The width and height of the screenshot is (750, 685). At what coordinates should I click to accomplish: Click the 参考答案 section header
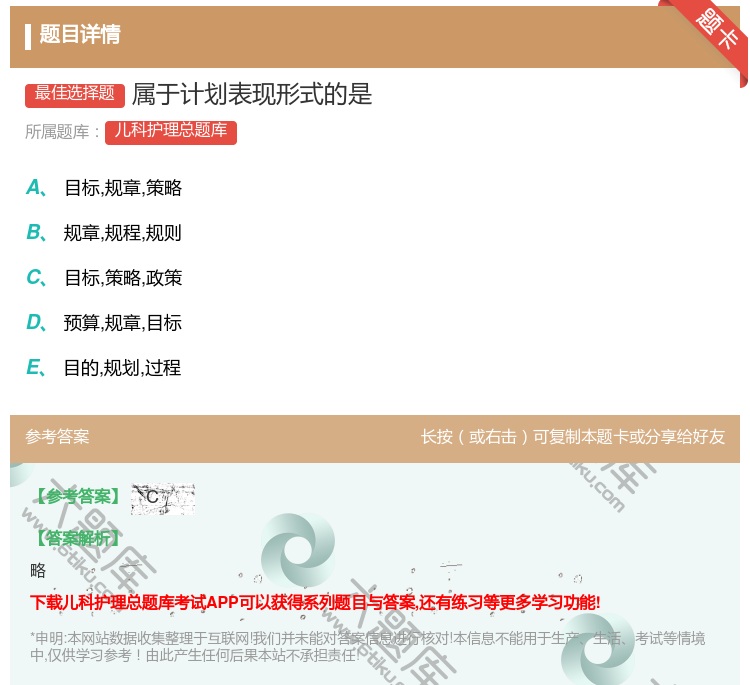tap(57, 437)
